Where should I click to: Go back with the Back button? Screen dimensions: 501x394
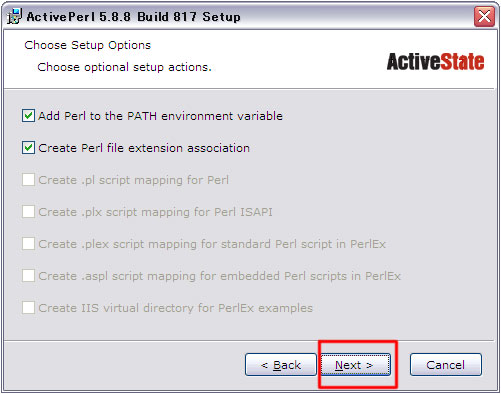pos(281,365)
